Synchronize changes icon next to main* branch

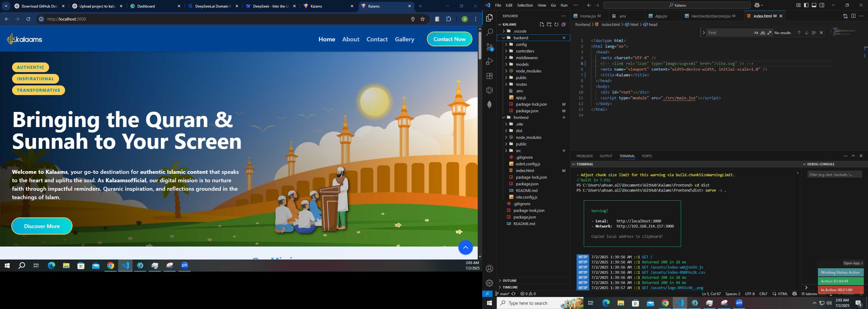click(x=514, y=294)
